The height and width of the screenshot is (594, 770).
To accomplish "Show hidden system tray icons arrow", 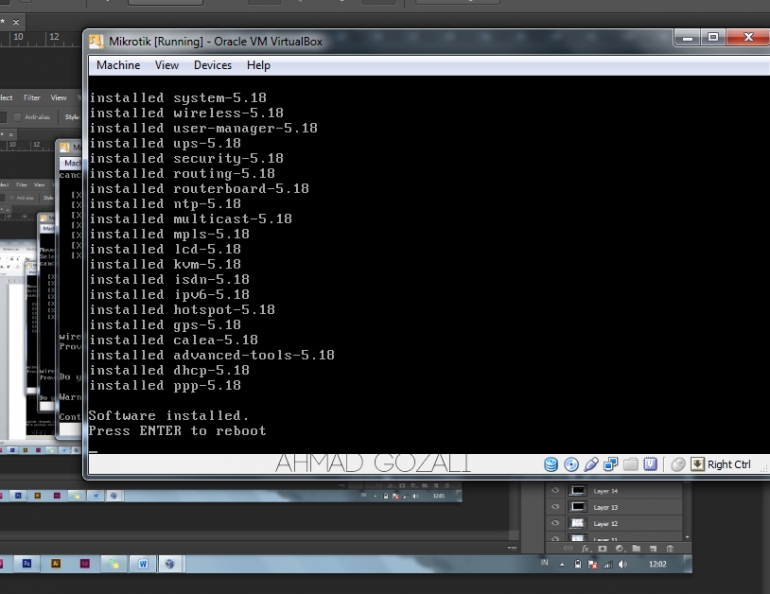I will point(563,564).
